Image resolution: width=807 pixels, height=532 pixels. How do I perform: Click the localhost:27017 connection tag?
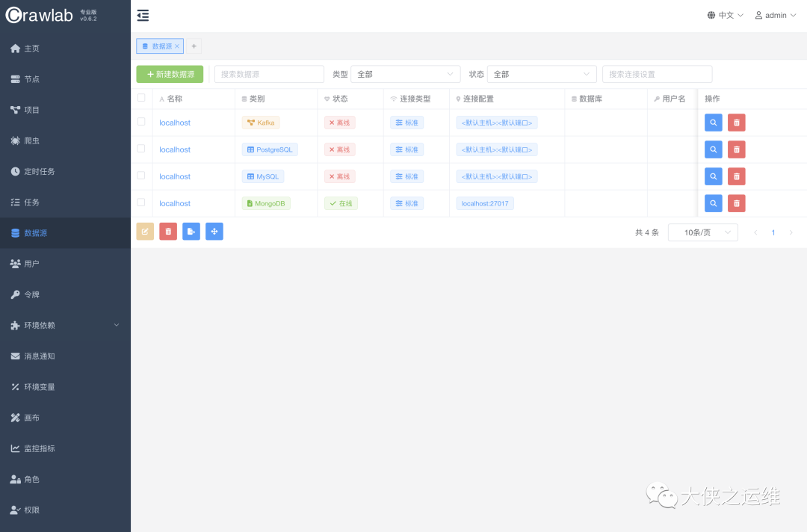485,203
